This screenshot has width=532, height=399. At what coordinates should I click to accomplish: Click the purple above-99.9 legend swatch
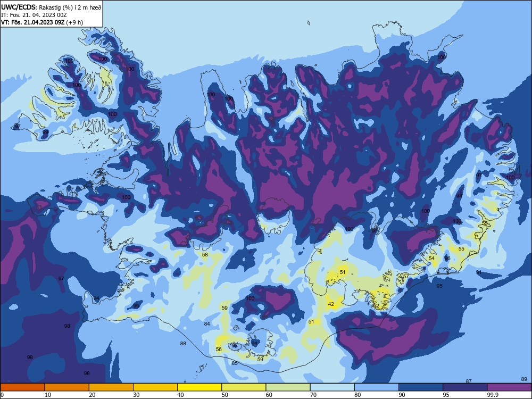click(509, 387)
